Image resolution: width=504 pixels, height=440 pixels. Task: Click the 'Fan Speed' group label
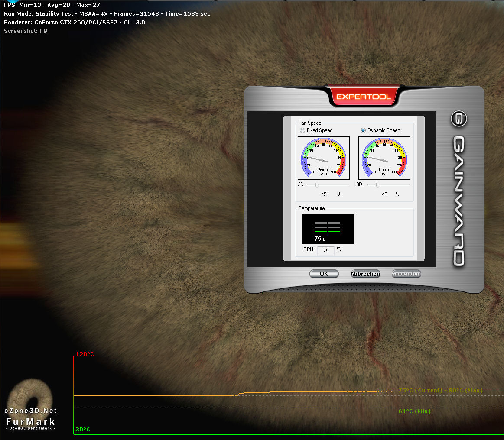coord(310,123)
